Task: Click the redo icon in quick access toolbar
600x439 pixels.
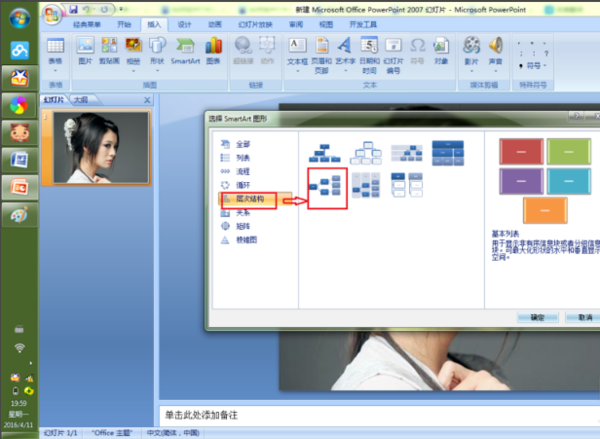Action: (x=104, y=9)
